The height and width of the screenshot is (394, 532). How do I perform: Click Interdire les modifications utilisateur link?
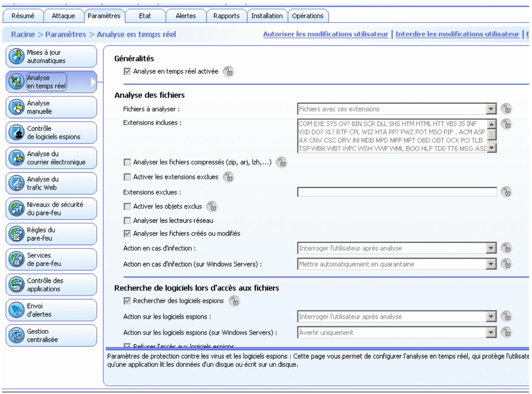(x=458, y=34)
